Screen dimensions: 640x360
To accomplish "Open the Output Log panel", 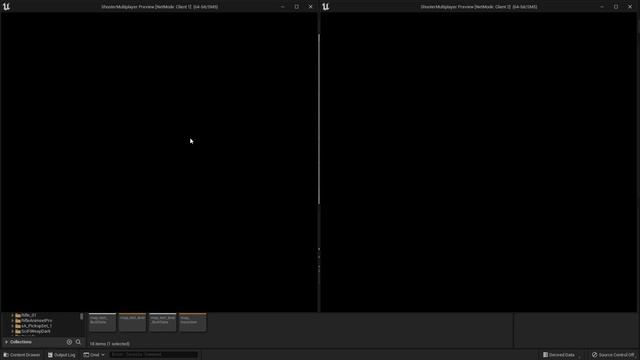I will tap(62, 355).
